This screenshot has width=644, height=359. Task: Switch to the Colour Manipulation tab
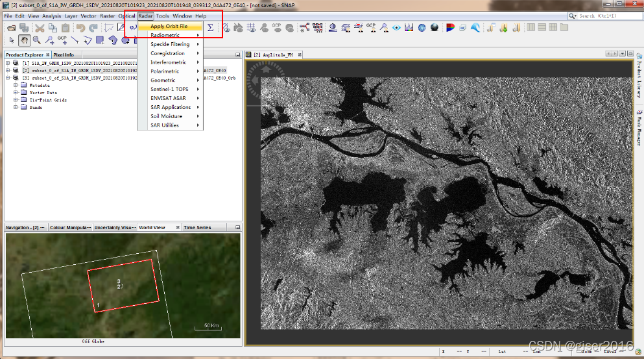click(x=71, y=228)
